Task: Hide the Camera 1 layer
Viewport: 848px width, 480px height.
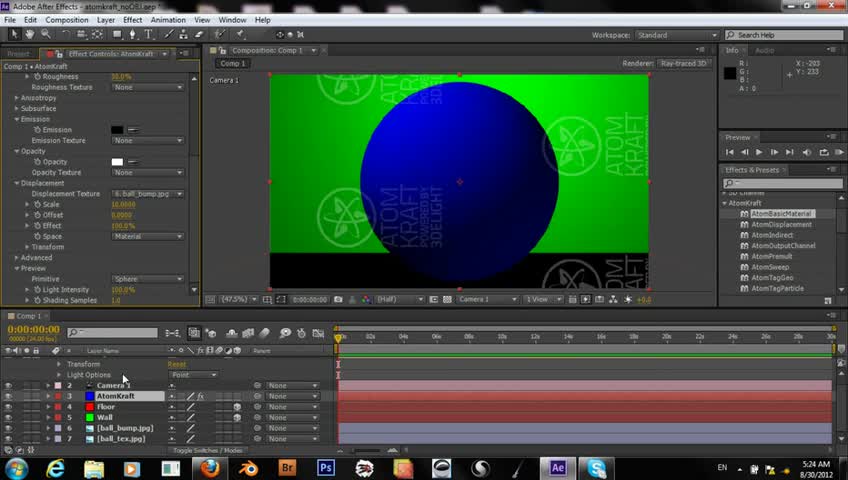Action: point(8,385)
